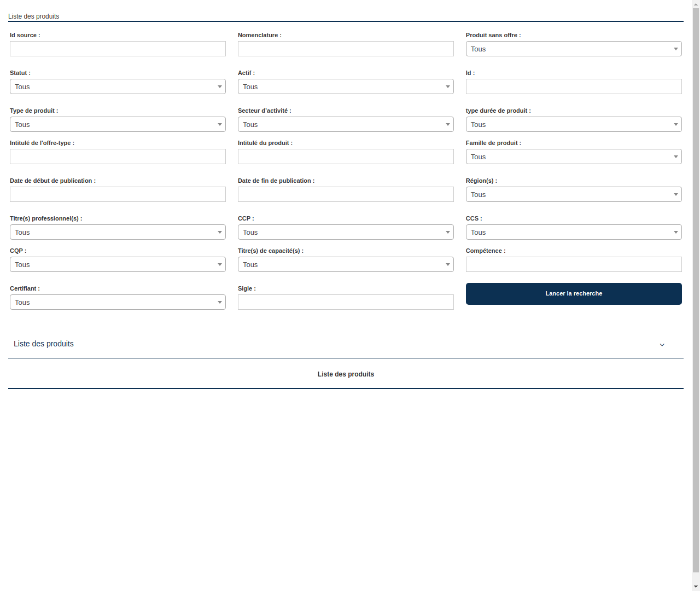Open the CCS dropdown
Image resolution: width=700 pixels, height=591 pixels.
click(573, 232)
